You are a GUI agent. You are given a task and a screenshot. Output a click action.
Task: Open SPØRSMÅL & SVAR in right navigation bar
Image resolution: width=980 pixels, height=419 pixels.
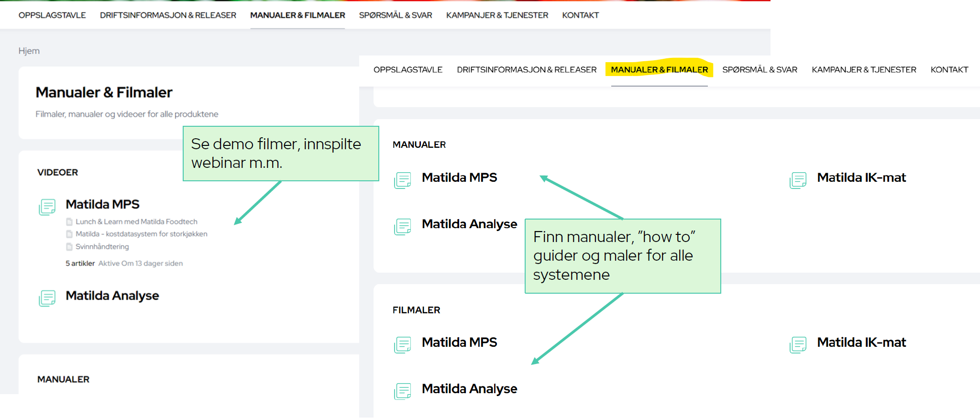click(760, 70)
